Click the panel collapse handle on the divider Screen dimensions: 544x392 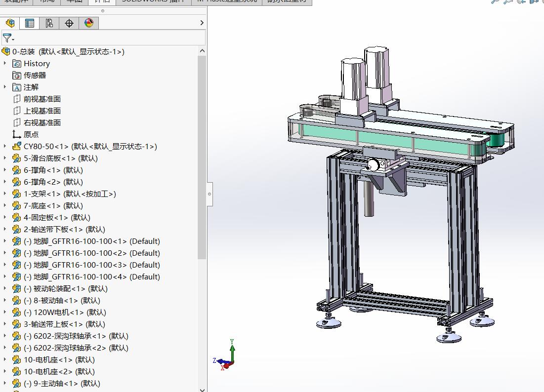coord(209,194)
